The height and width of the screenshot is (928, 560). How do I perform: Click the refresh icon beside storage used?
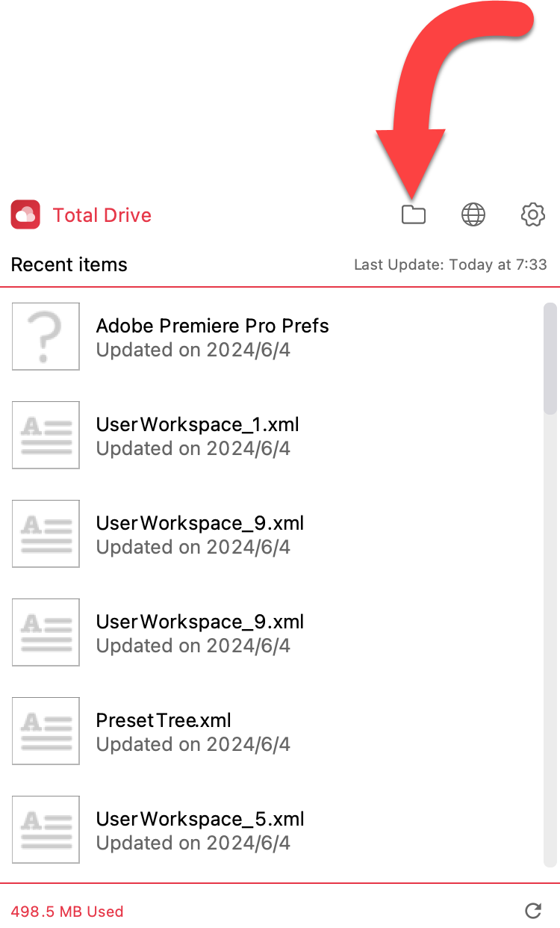pos(533,910)
